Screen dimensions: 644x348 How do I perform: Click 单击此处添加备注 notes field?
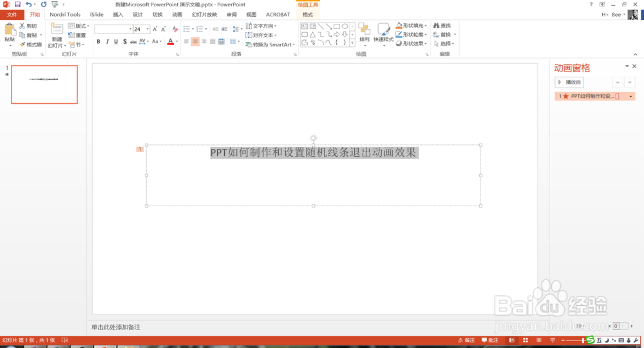tap(116, 327)
